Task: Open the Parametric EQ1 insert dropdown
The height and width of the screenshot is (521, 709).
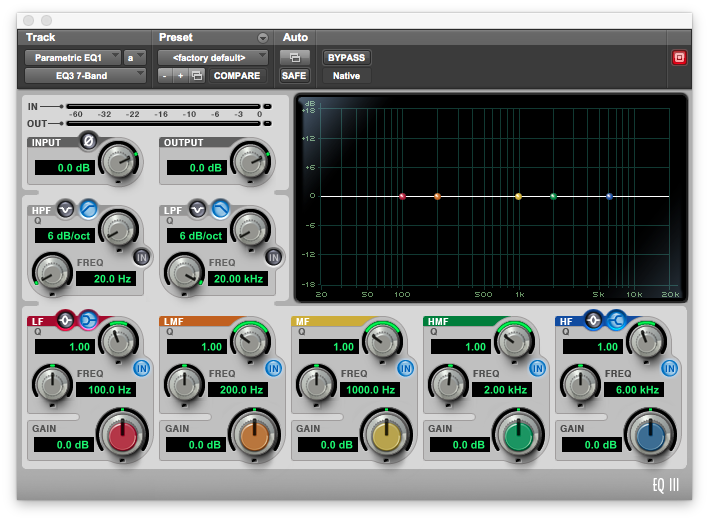Action: click(72, 57)
